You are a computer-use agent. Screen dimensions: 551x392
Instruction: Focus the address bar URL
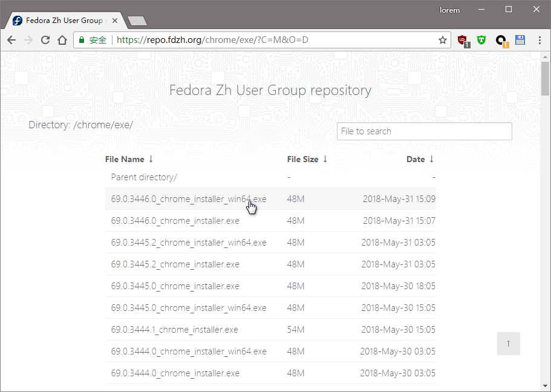point(212,40)
